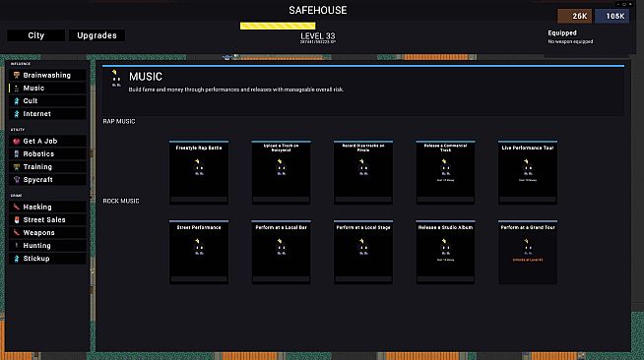Screen dimensions: 644x360
Task: Click the Brainwashing icon in the sidebar
Action: (x=17, y=75)
